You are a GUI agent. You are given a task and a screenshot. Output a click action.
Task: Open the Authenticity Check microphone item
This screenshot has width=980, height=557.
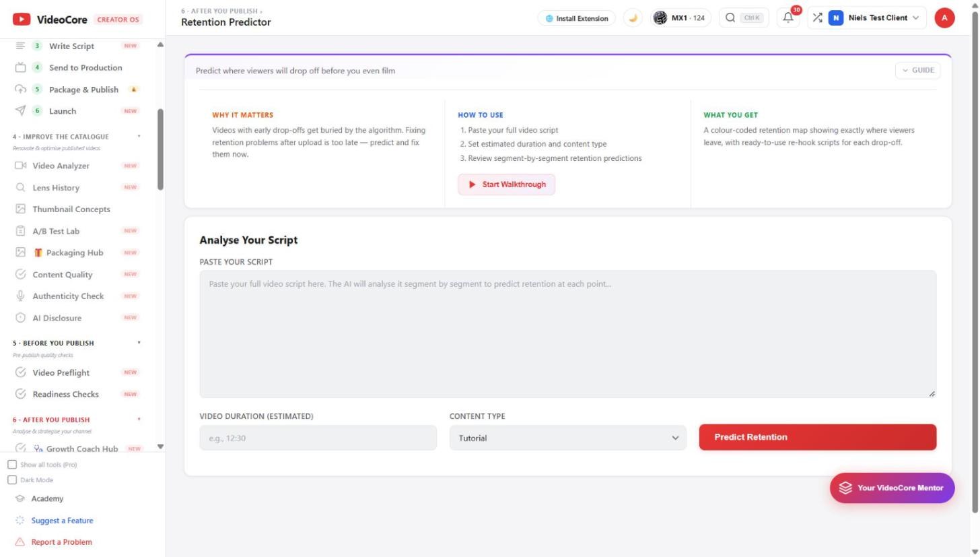pos(76,296)
